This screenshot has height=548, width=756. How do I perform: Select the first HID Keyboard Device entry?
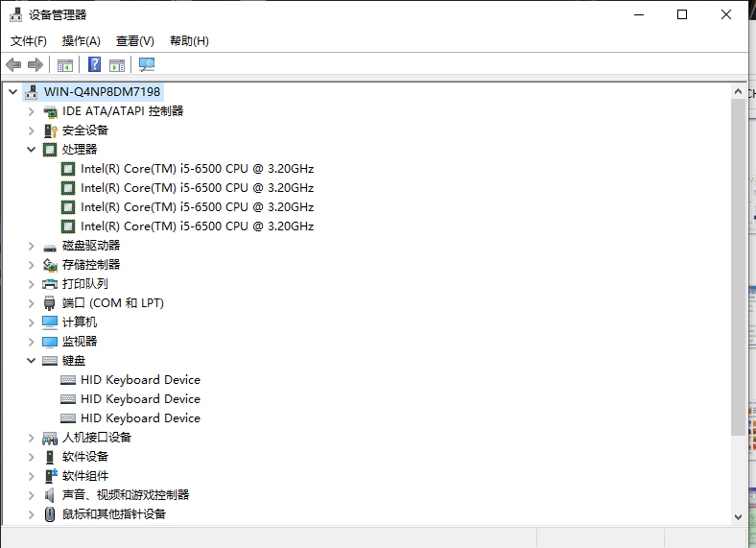[x=140, y=380]
